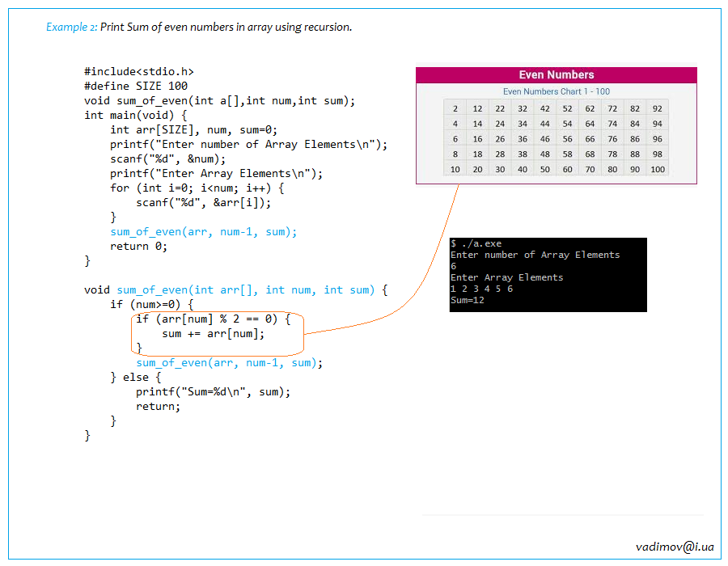728x566 pixels.
Task: Click cell 92 in the Even Numbers chart
Action: pos(658,108)
